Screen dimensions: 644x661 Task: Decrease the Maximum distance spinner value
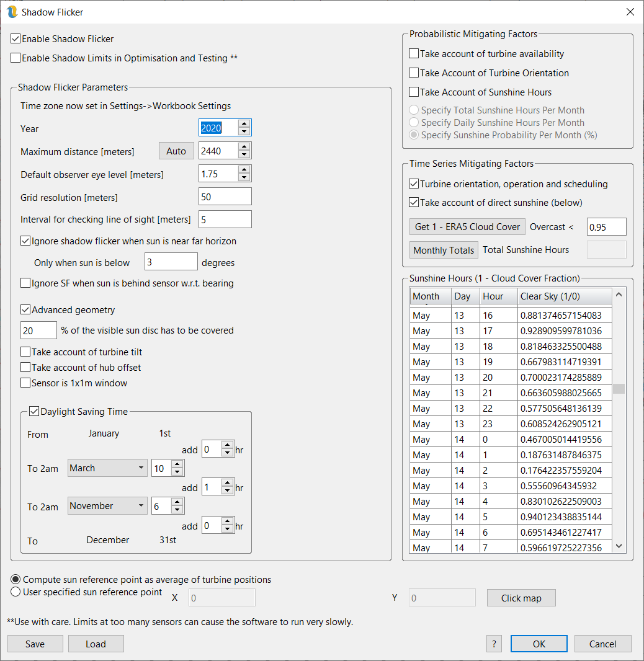click(244, 154)
